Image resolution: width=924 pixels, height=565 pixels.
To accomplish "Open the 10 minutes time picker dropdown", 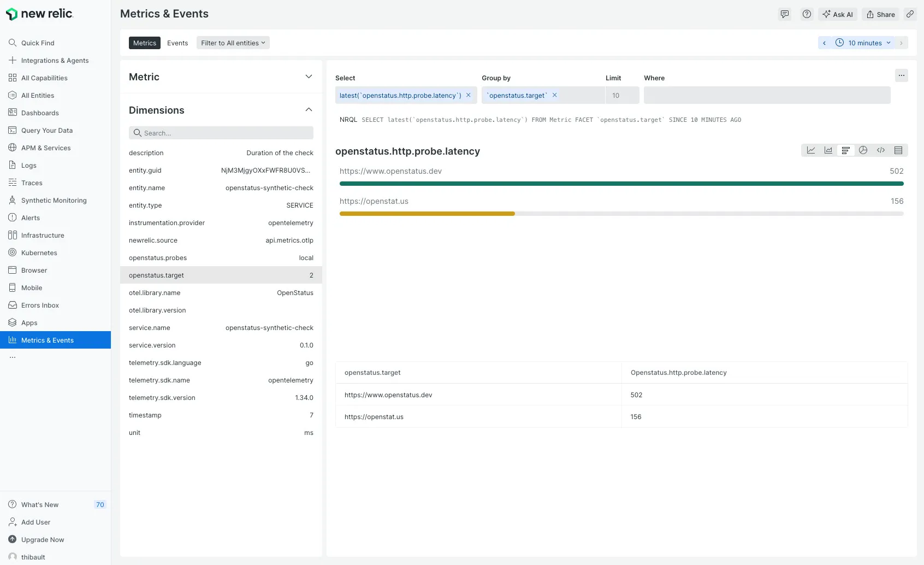I will pyautogui.click(x=864, y=43).
